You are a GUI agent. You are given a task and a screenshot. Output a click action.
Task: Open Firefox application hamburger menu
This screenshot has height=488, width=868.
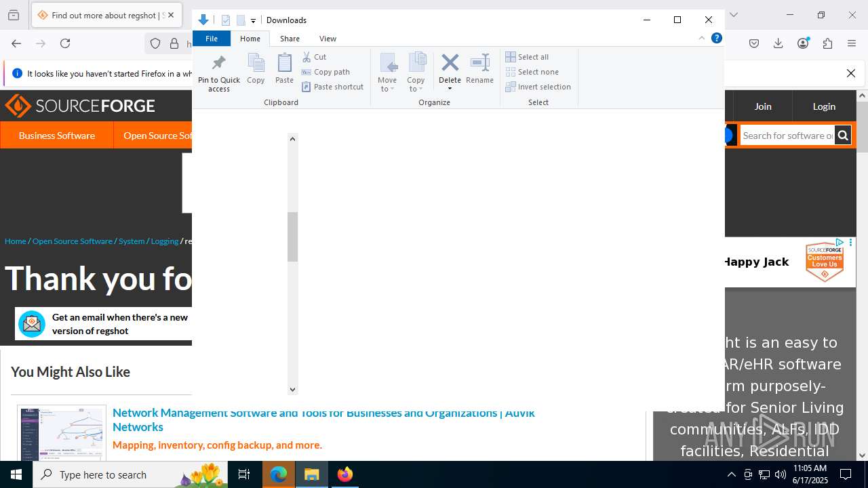(x=852, y=43)
